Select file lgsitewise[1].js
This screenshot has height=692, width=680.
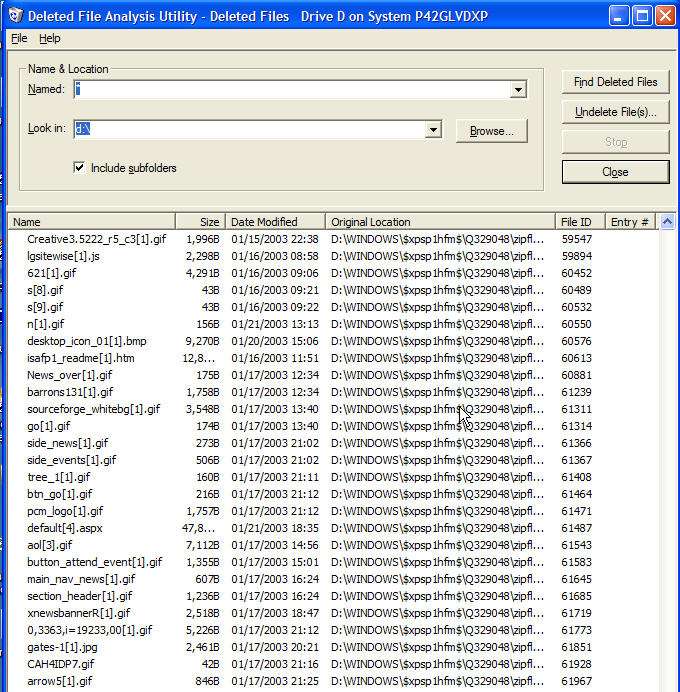pos(63,256)
